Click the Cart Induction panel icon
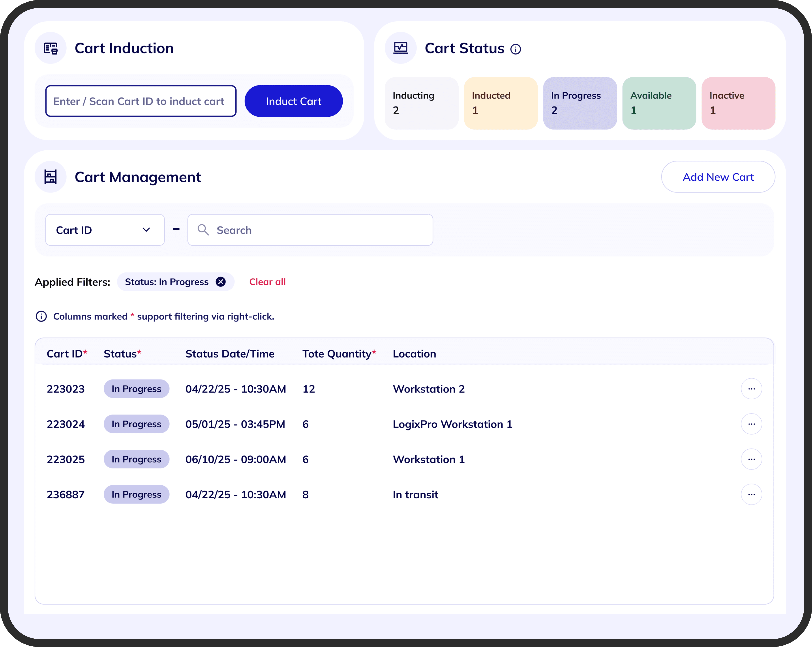812x647 pixels. [51, 48]
